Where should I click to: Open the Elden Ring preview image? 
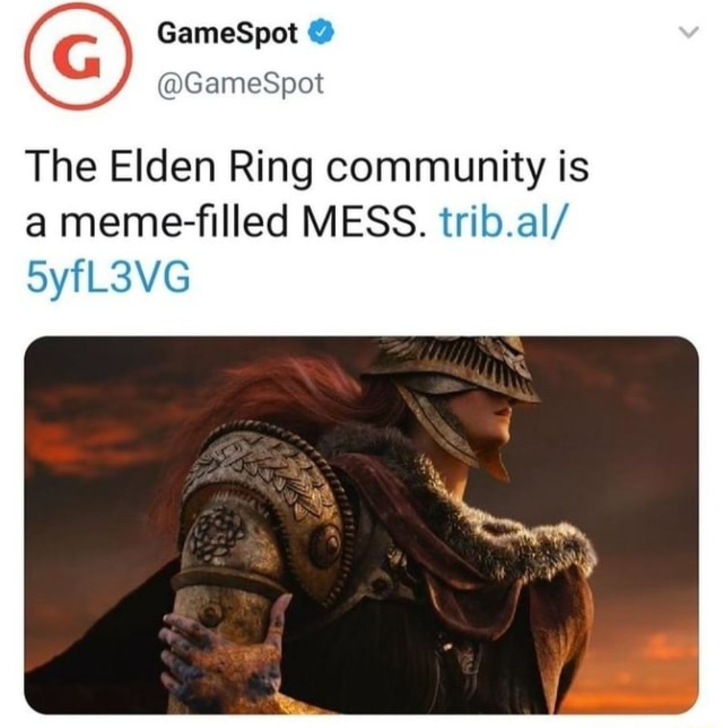pos(361,524)
